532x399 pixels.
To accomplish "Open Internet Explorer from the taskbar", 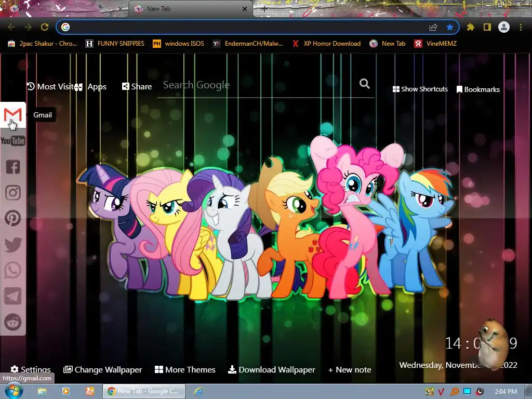I will click(198, 391).
